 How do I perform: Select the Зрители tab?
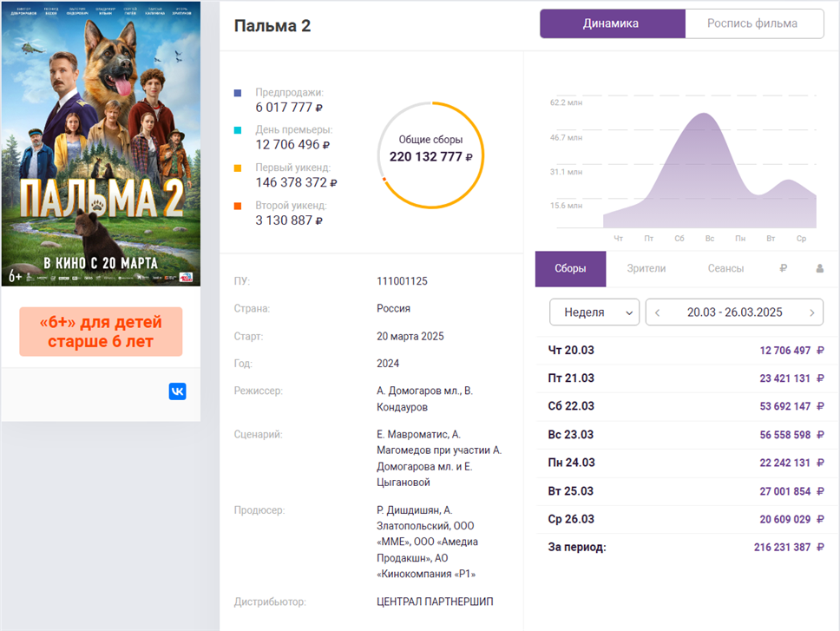646,269
